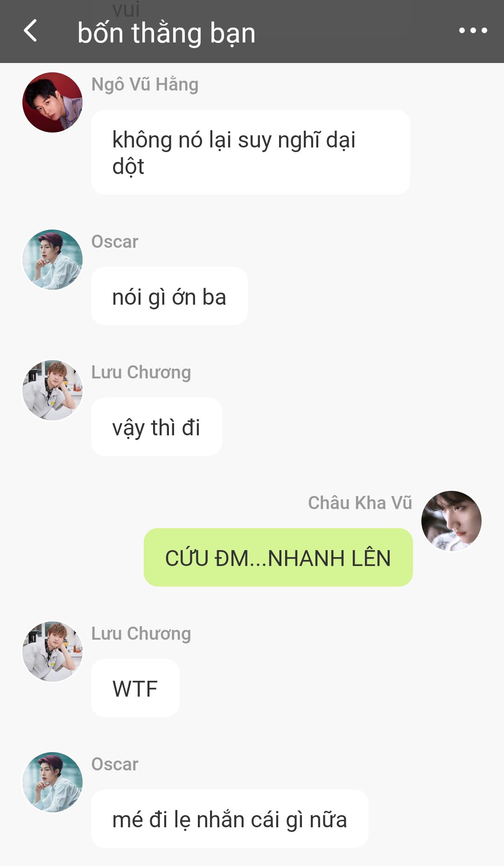Tap Lưu Chương's avatar beside 'vậy thì đi'
This screenshot has height=866, width=504.
(x=52, y=390)
